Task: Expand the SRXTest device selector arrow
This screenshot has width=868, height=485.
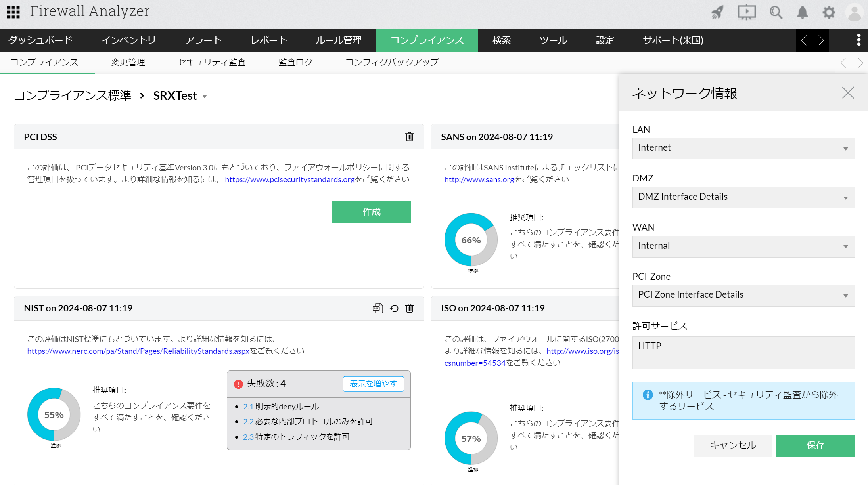Action: [205, 97]
